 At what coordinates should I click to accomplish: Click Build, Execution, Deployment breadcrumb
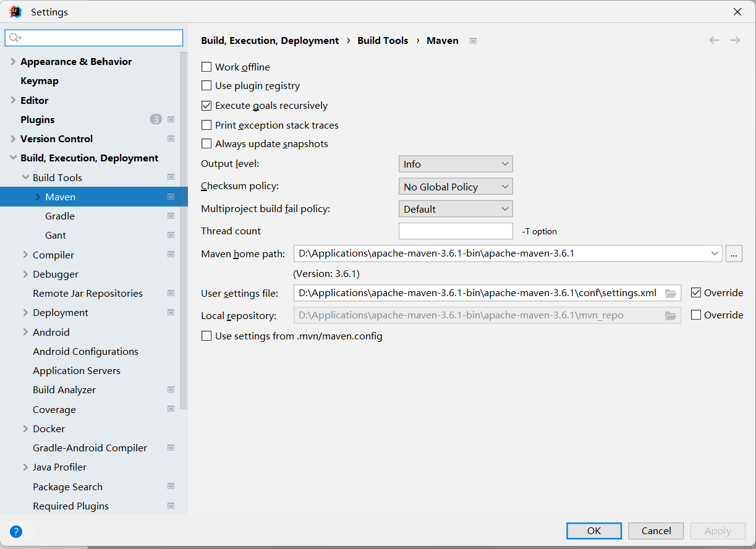tap(270, 40)
